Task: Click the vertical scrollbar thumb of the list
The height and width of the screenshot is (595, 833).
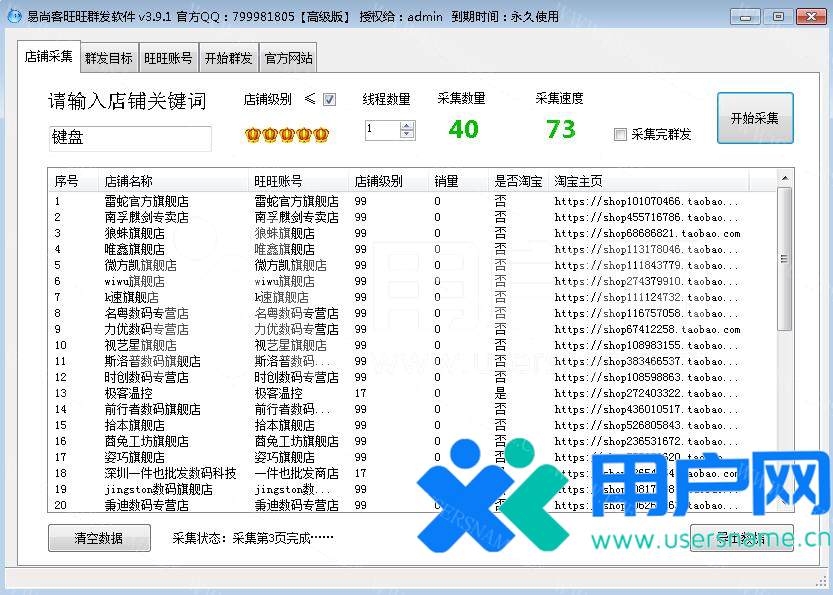Action: (785, 259)
